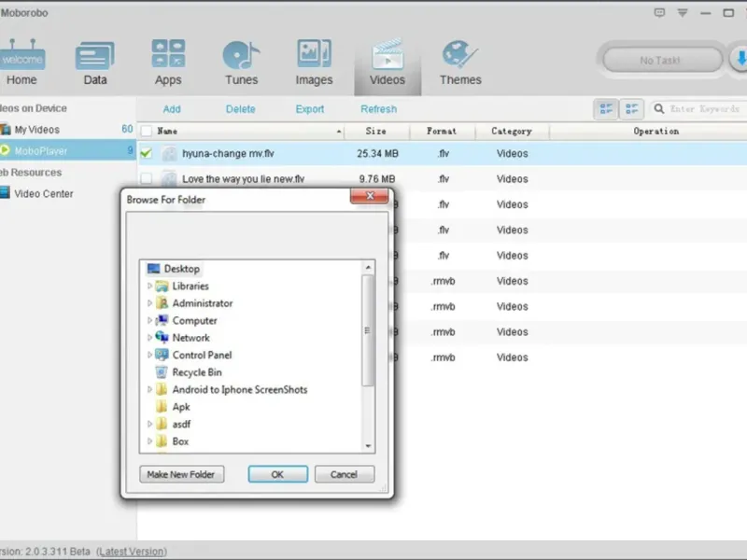Click the No Task status button
Screen dimensions: 747x560
663,60
